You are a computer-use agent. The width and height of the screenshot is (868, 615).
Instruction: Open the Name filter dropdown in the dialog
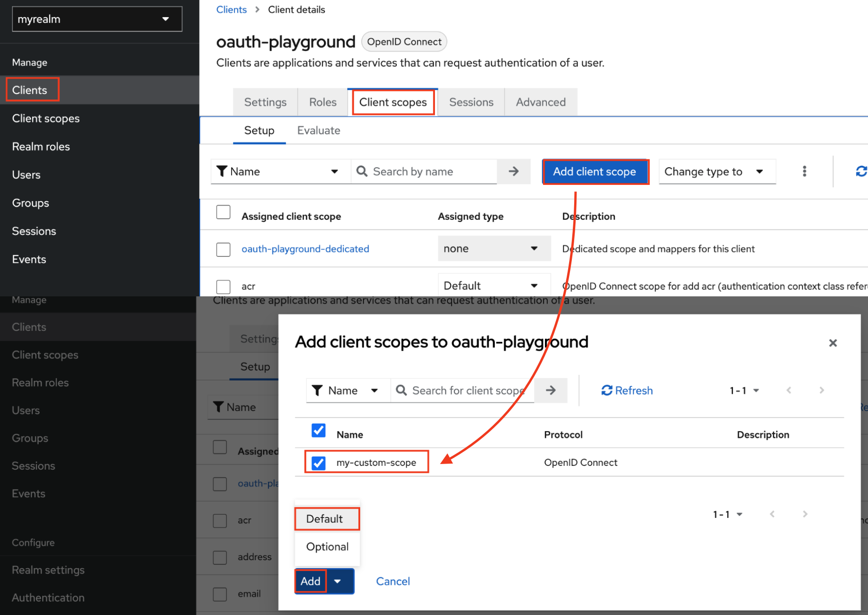coord(348,390)
